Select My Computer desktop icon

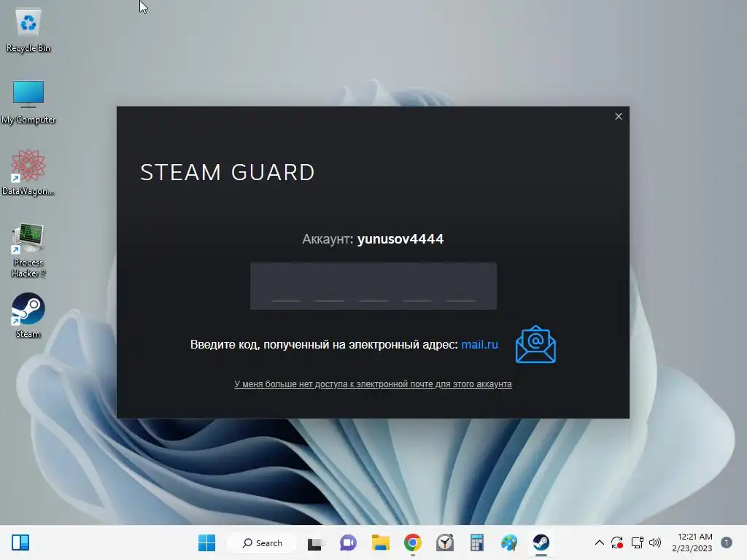coord(28,102)
